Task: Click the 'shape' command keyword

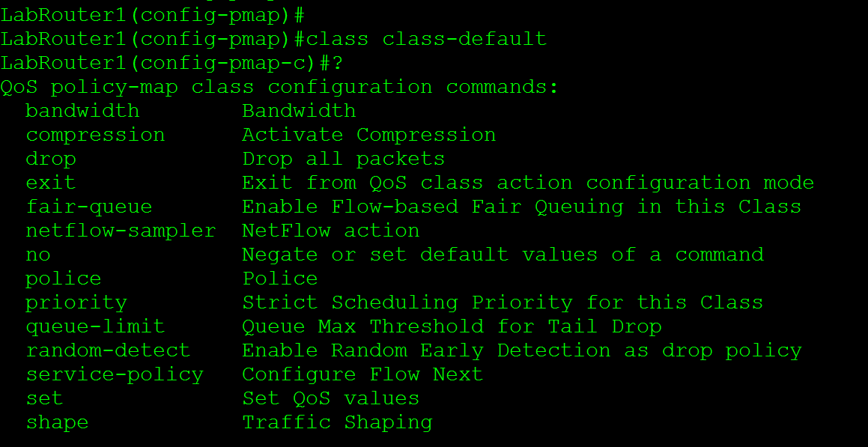Action: (x=57, y=422)
